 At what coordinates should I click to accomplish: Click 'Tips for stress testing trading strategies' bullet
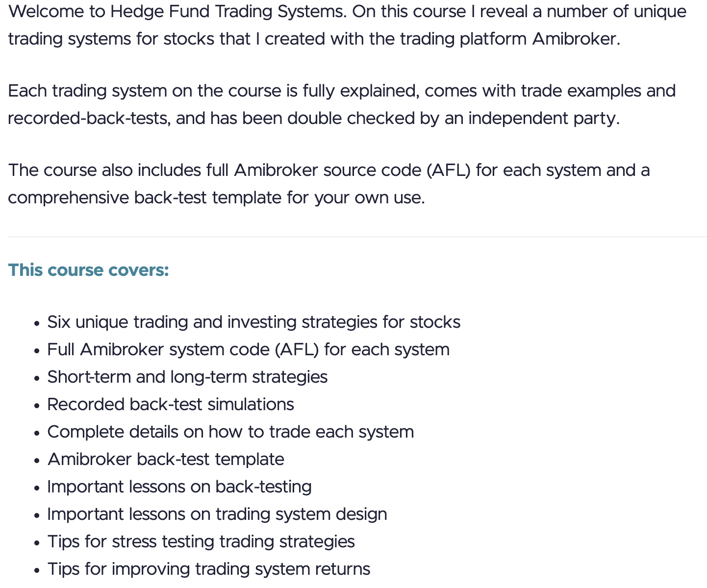pos(201,541)
